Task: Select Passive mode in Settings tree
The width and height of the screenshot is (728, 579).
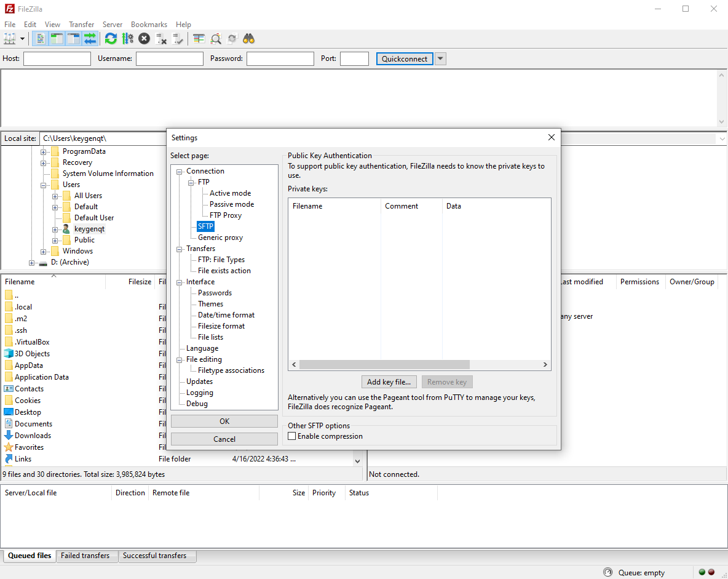Action: 232,204
